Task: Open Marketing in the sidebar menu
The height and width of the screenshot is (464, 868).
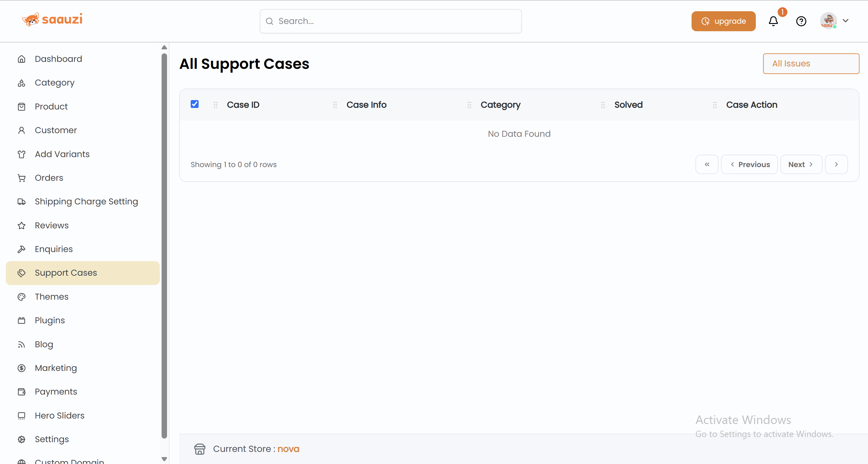Action: [56, 368]
